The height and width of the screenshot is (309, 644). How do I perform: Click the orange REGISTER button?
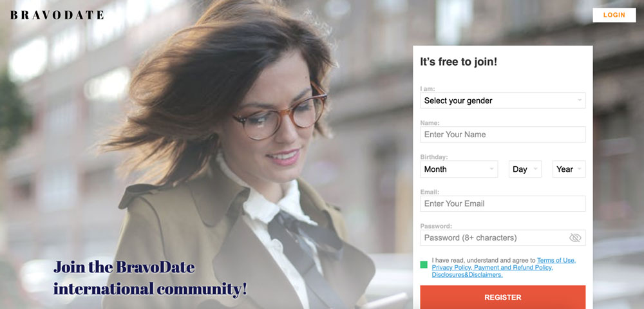(503, 297)
